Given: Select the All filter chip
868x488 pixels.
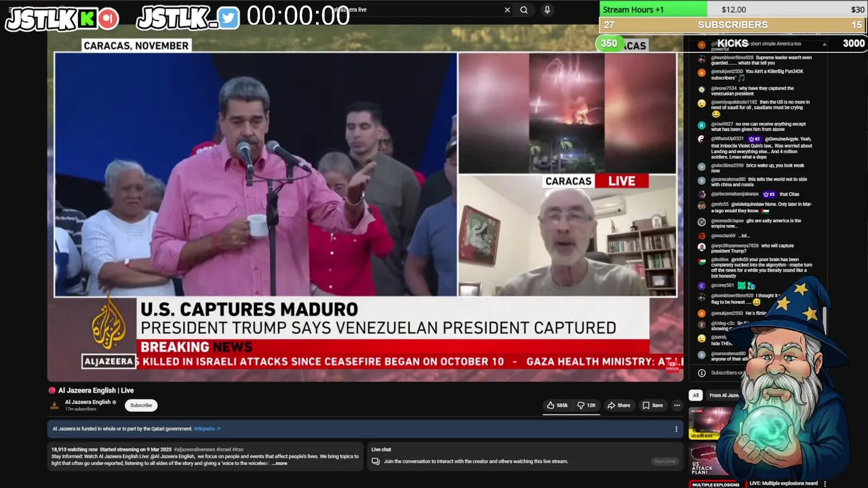Looking at the screenshot, I should tap(695, 395).
